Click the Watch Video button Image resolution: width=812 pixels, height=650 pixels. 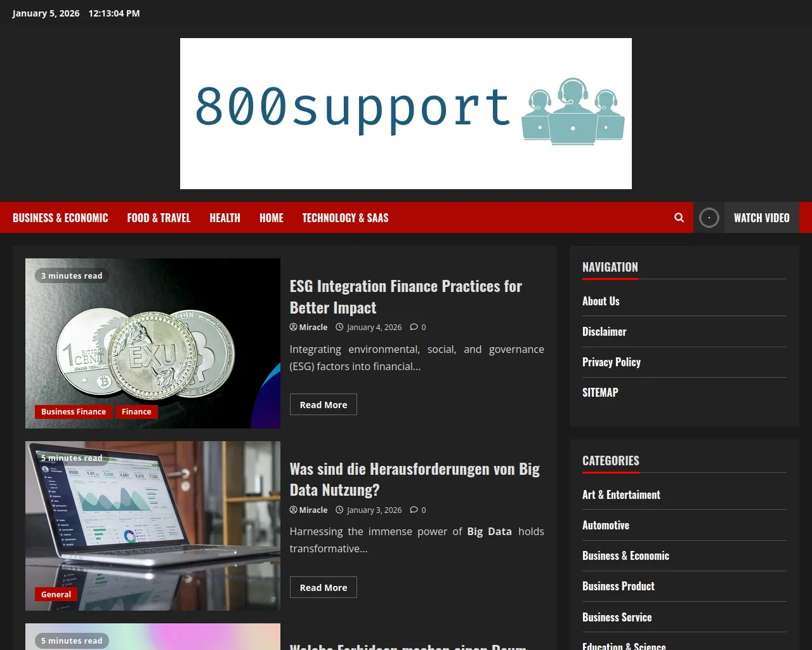[762, 218]
